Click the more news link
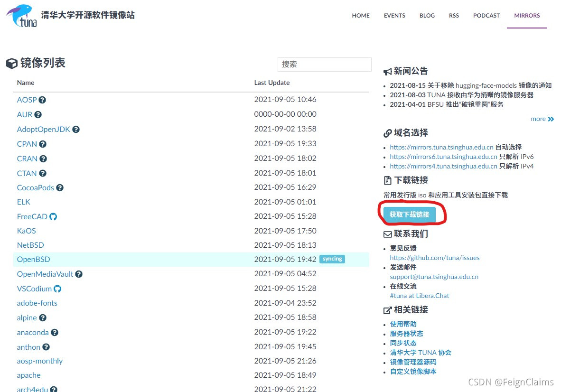Viewport: 561px width, 392px height. (x=538, y=119)
